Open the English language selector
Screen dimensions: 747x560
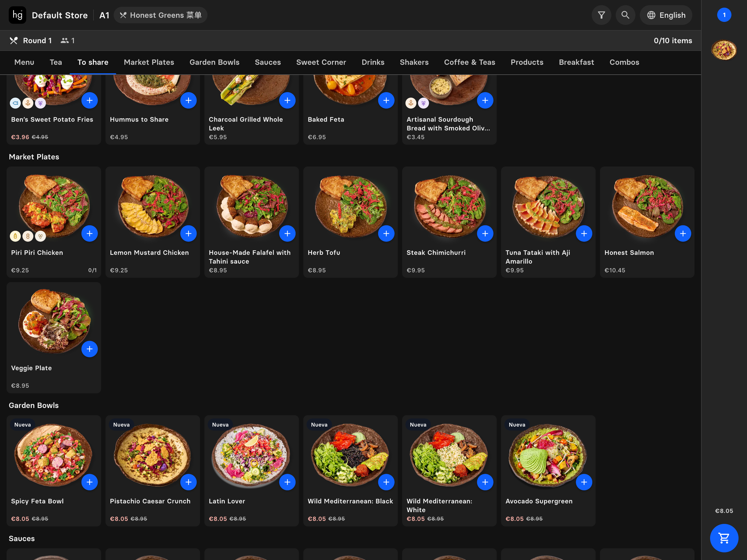click(666, 15)
